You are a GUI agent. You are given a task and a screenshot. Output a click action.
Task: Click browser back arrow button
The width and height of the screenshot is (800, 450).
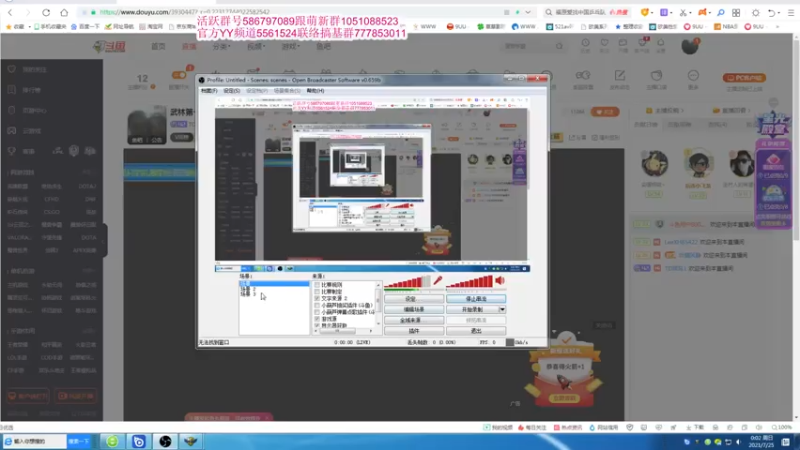[10, 12]
